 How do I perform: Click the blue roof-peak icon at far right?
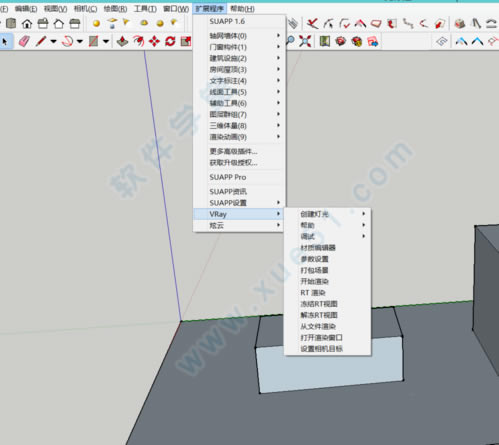click(477, 41)
